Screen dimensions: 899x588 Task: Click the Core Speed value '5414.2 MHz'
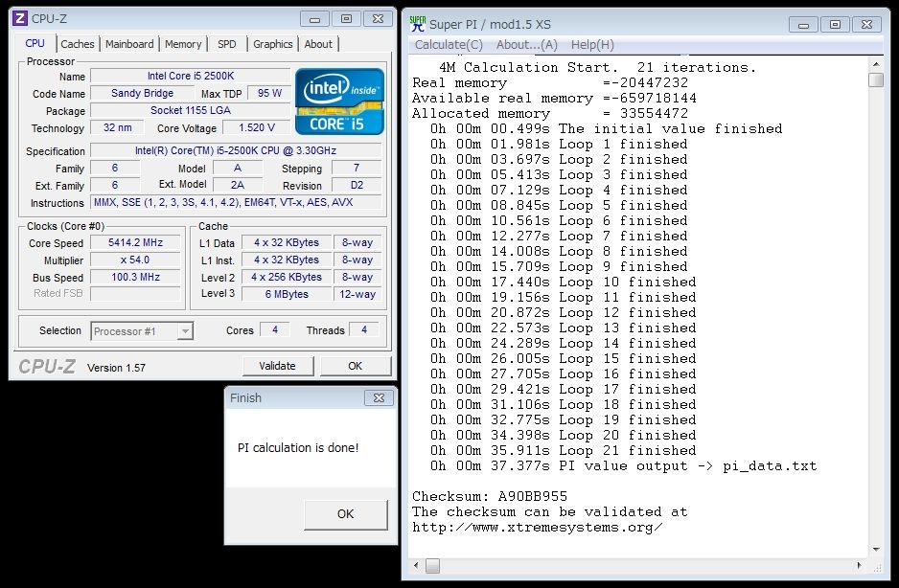(135, 242)
